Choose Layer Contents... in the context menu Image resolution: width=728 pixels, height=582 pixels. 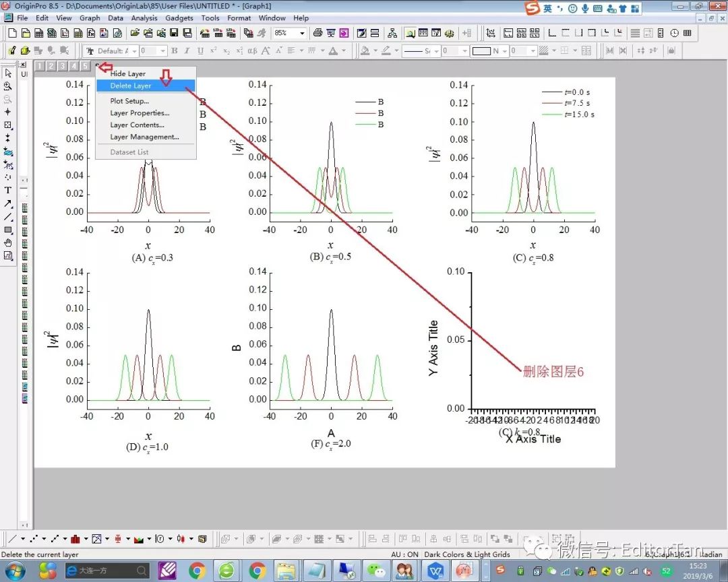(146, 125)
